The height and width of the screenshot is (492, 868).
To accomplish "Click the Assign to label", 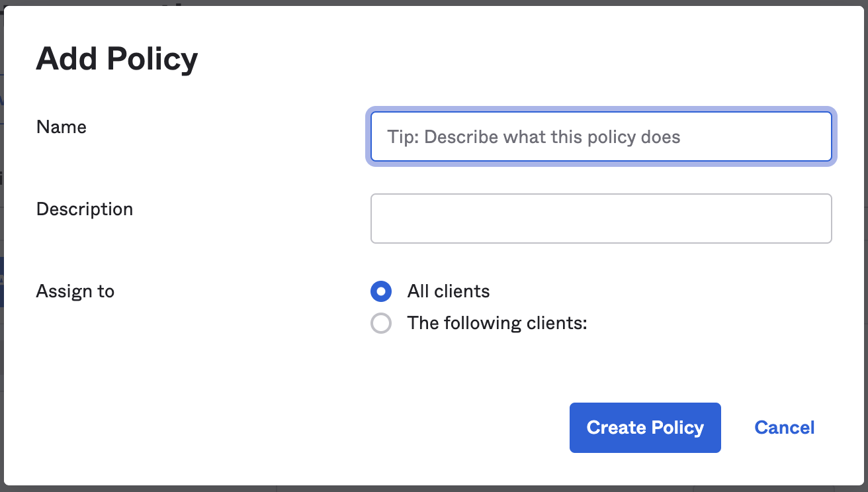I will point(75,291).
